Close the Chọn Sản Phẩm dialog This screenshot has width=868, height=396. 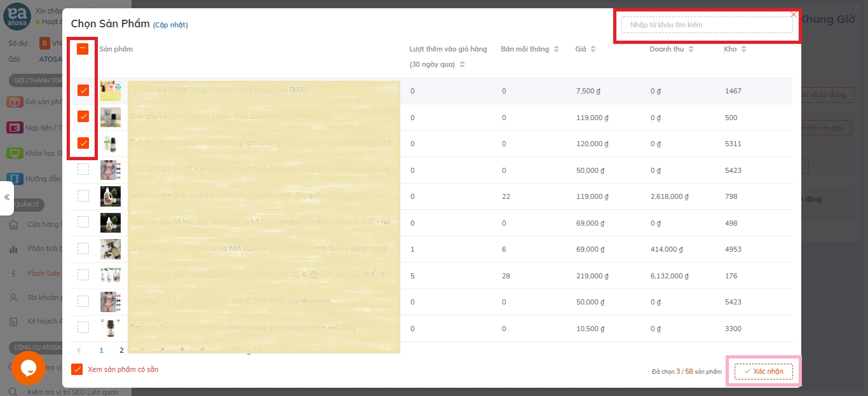click(794, 14)
